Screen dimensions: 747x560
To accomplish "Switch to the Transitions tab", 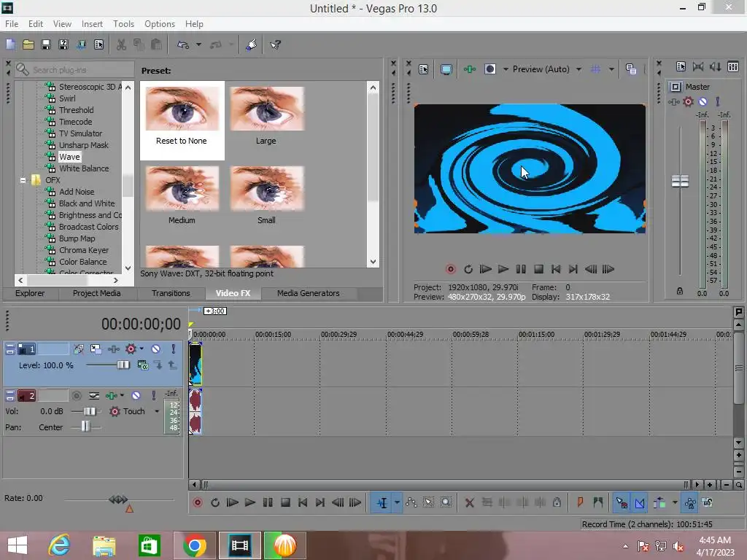I will coord(171,293).
